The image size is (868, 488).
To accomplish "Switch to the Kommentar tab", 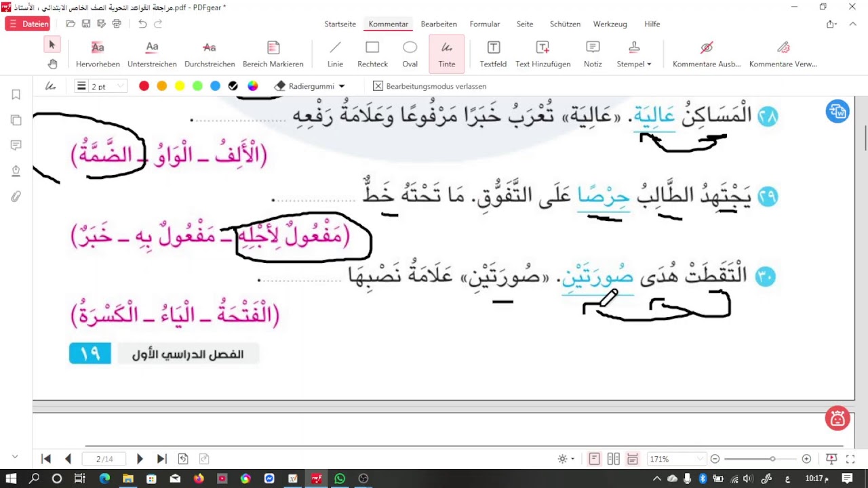I will (389, 24).
